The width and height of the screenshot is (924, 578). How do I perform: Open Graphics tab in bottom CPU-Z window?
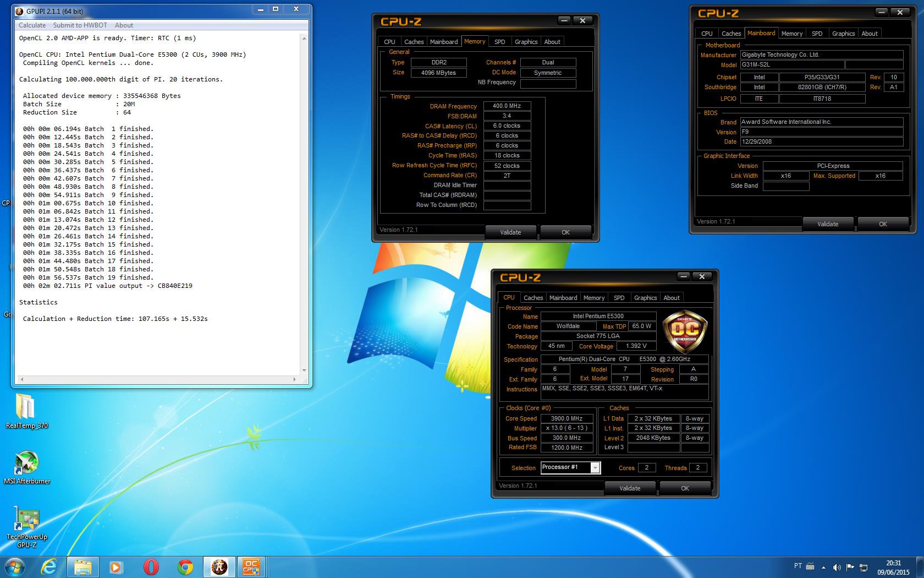[x=645, y=298]
